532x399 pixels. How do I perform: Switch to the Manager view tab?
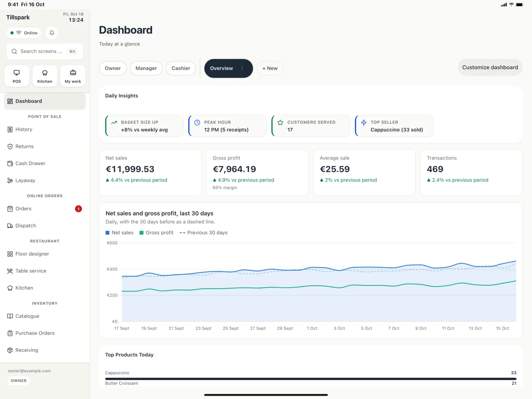pyautogui.click(x=146, y=68)
